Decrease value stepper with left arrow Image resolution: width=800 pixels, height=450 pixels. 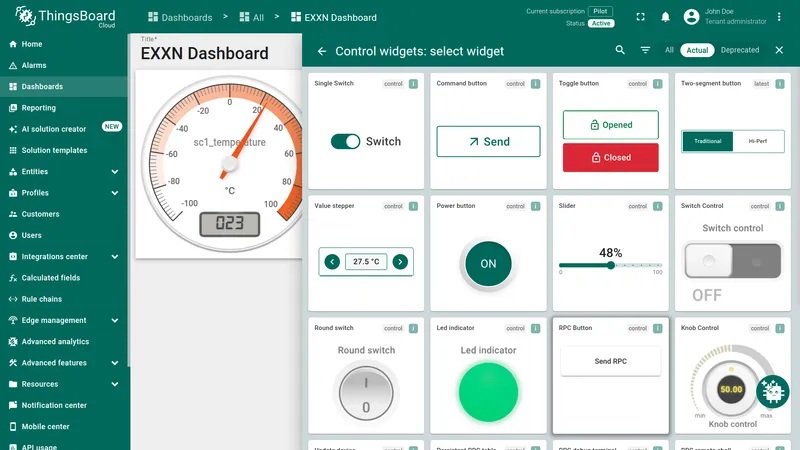pos(332,262)
